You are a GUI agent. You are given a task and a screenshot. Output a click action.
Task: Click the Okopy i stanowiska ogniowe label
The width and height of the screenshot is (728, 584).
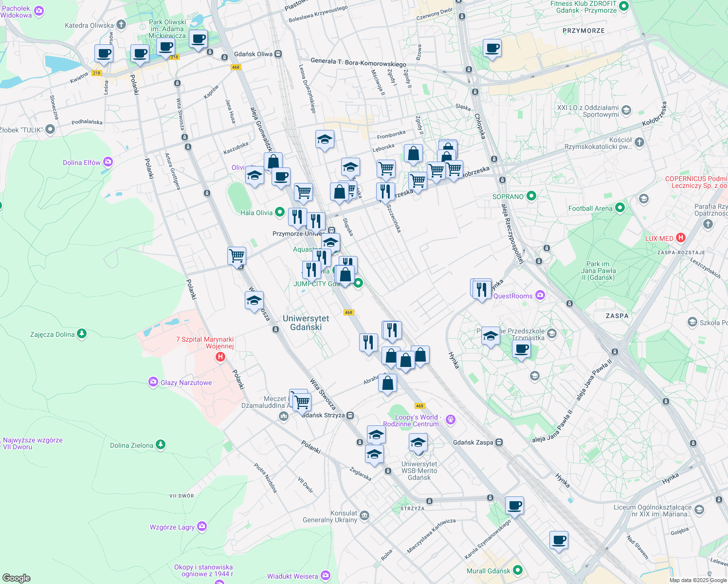pyautogui.click(x=203, y=570)
